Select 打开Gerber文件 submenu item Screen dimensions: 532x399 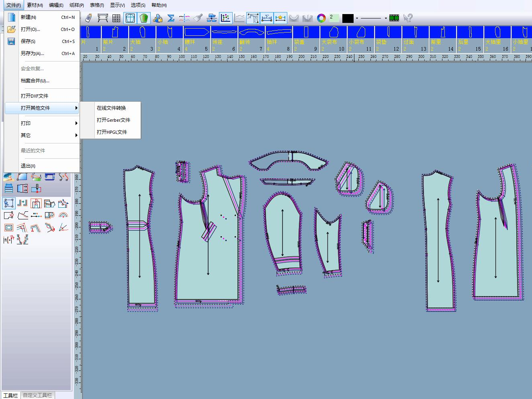(110, 120)
